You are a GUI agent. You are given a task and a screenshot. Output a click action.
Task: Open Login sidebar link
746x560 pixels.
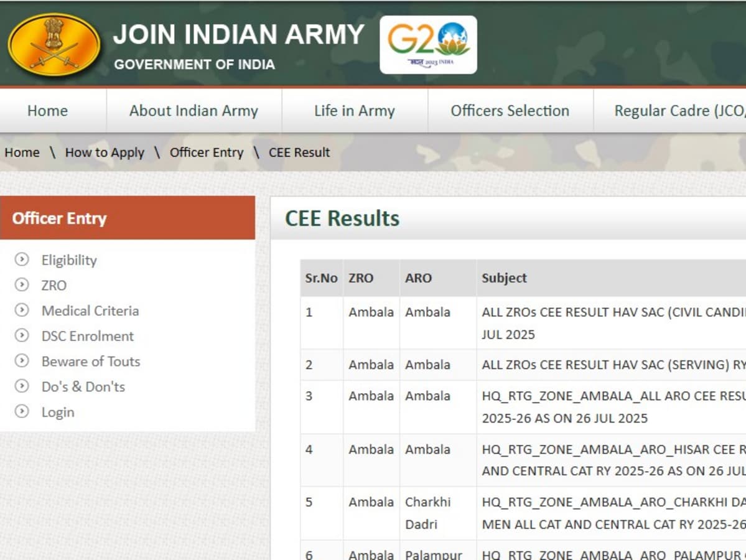coord(58,412)
